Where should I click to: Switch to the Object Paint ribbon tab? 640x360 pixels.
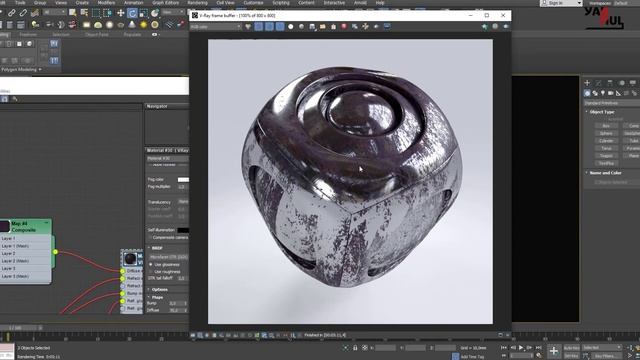[x=97, y=35]
